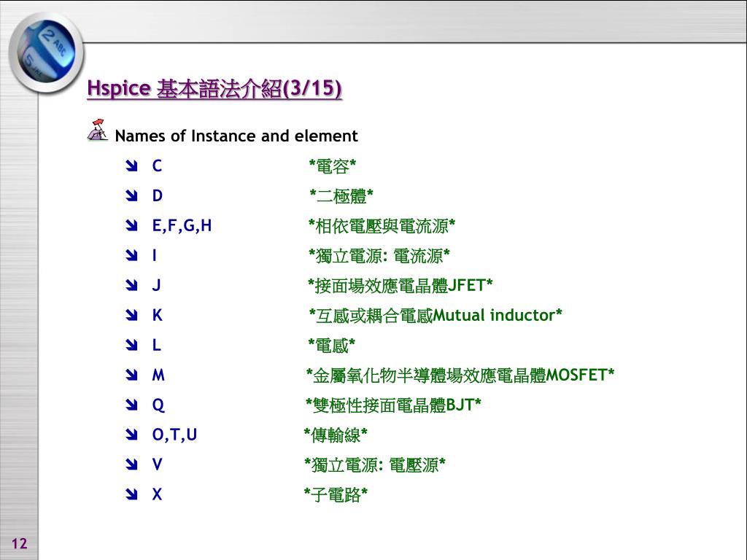Click the element letter D
The image size is (747, 560).
158,195
